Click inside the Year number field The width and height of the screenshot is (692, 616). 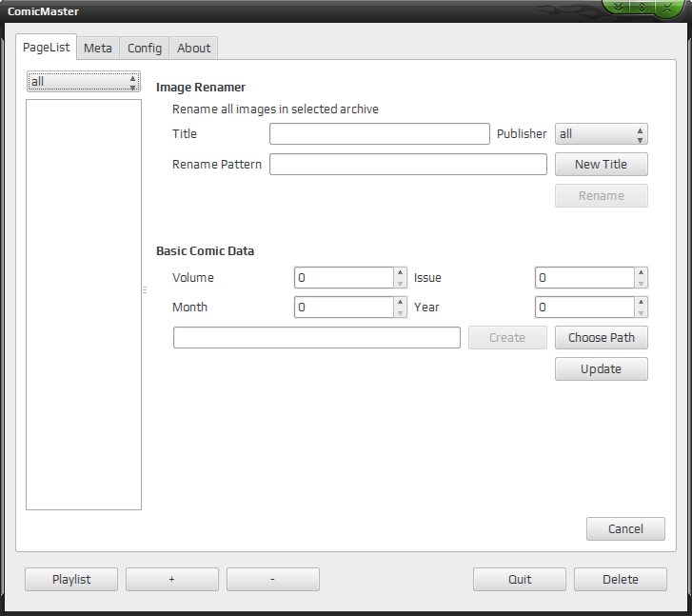pyautogui.click(x=584, y=308)
